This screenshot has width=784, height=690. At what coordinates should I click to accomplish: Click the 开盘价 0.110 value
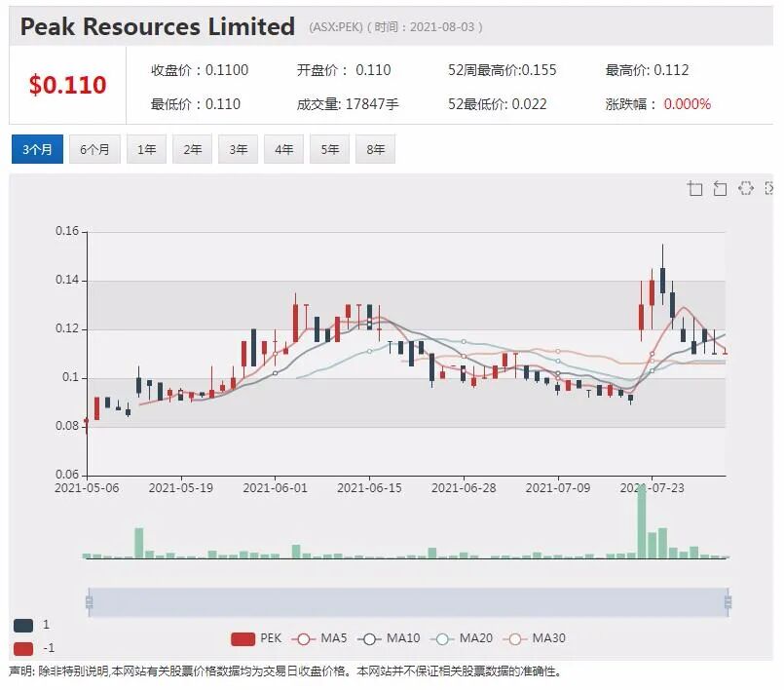coord(373,70)
